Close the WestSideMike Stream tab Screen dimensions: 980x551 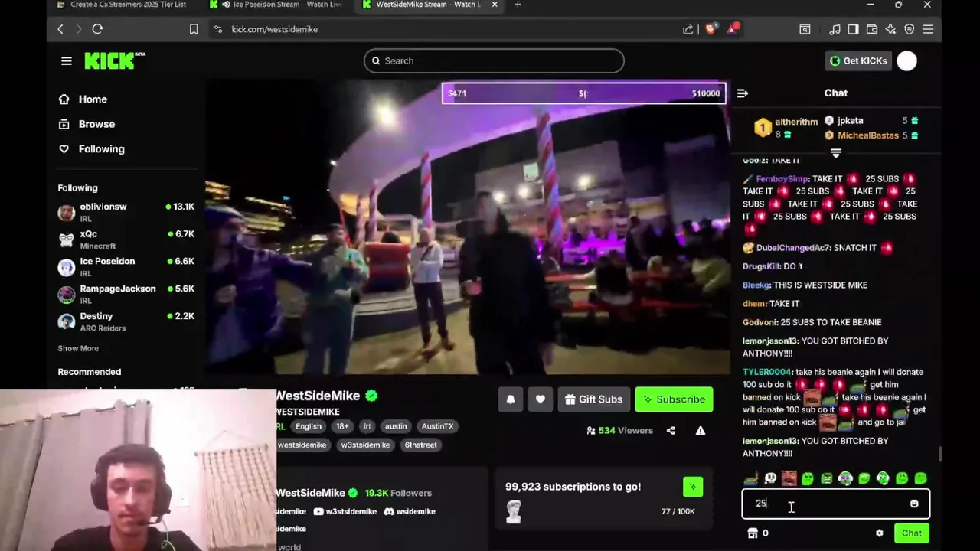pos(495,5)
